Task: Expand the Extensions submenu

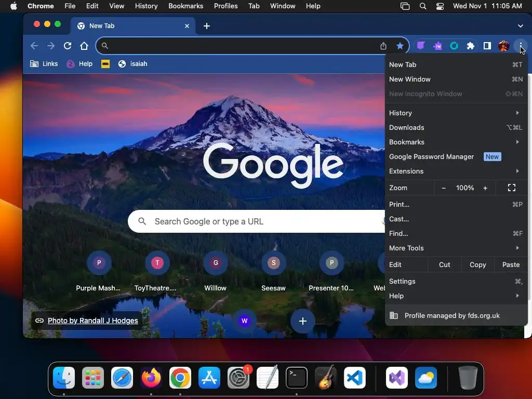Action: (456, 171)
